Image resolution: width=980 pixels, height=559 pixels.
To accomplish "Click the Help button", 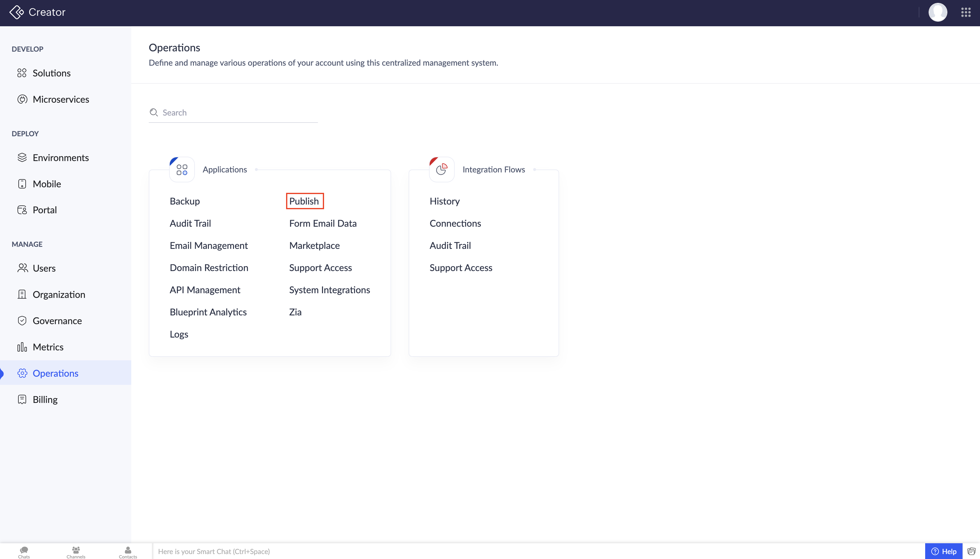I will pyautogui.click(x=944, y=551).
